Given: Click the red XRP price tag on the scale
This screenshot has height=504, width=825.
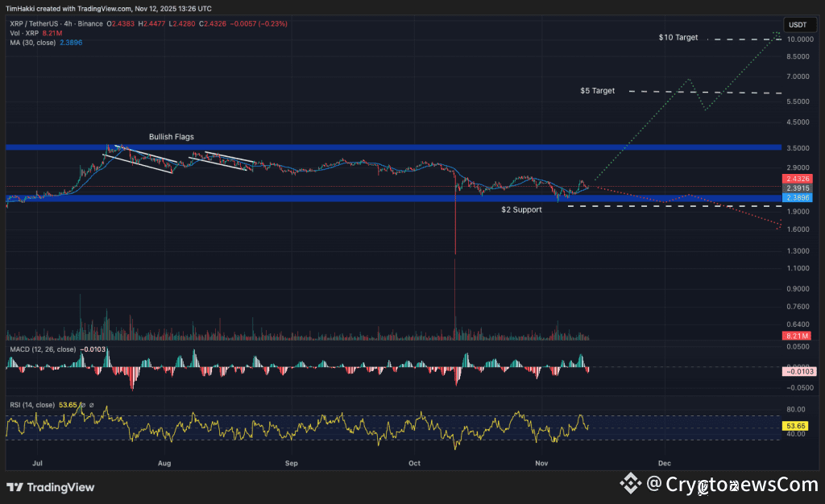Looking at the screenshot, I should pyautogui.click(x=796, y=179).
